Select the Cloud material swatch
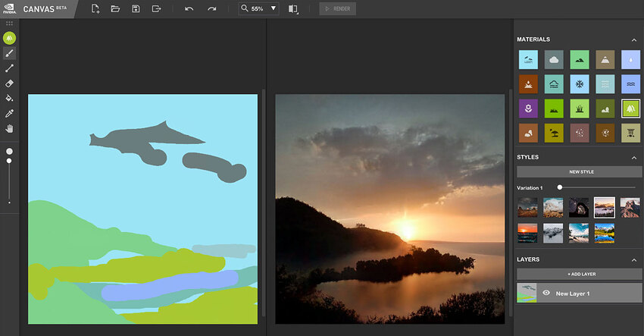The width and height of the screenshot is (644, 336). tap(554, 60)
